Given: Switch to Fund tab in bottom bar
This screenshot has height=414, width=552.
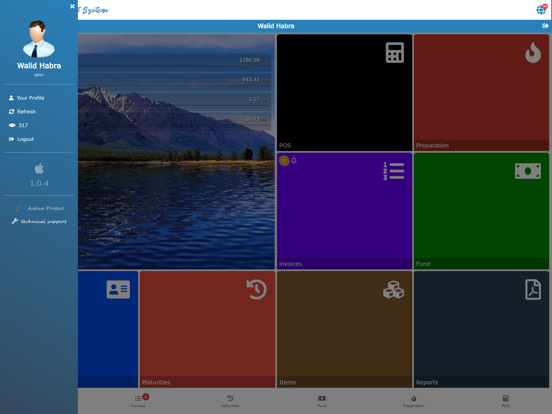Looking at the screenshot, I should click(322, 401).
